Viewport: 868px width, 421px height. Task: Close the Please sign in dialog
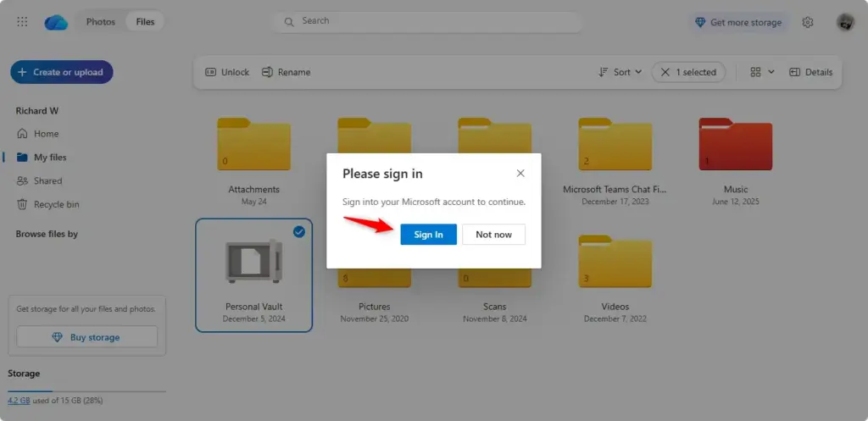pos(520,173)
